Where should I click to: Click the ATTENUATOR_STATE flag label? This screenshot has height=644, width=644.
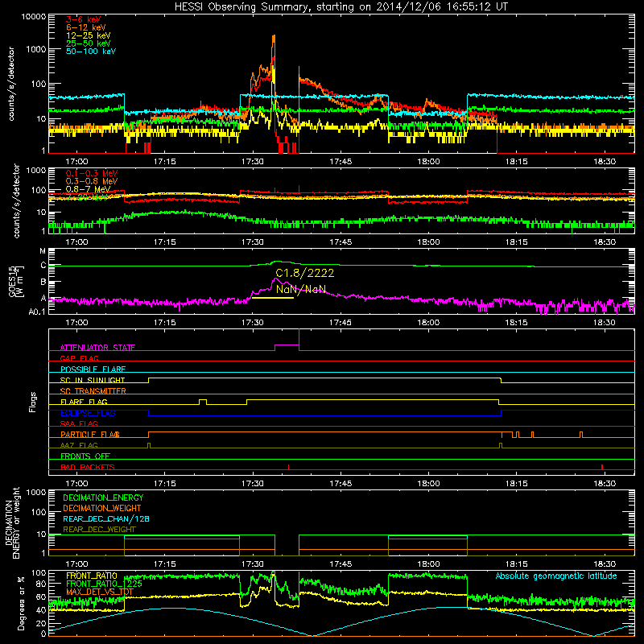(97, 348)
